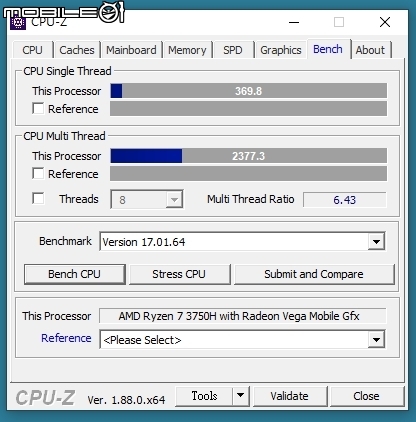The width and height of the screenshot is (416, 422).
Task: Click Submit and Compare
Action: 314,274
